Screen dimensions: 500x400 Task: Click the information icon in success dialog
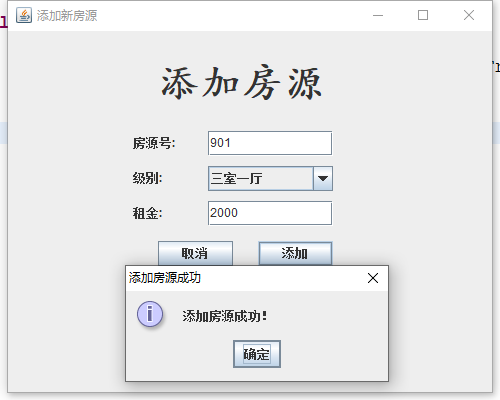(x=150, y=314)
